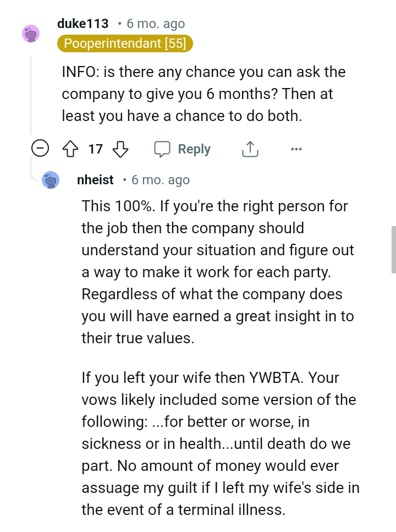The image size is (396, 532).
Task: Click the Reply label text
Action: click(x=193, y=149)
